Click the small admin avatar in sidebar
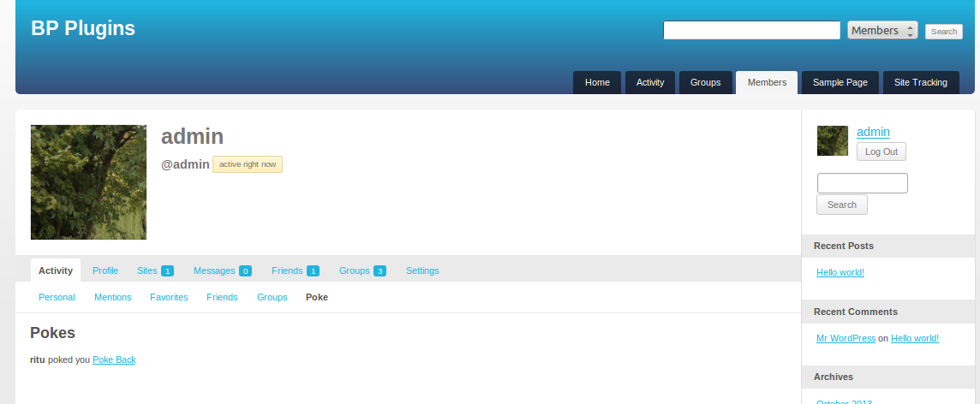The image size is (980, 404). (x=833, y=140)
